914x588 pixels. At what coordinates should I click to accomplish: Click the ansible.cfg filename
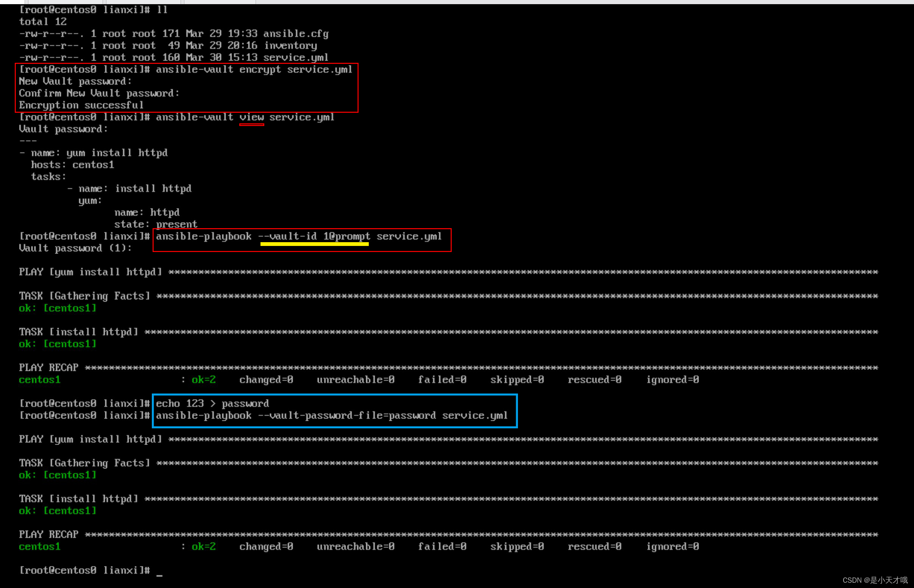tap(296, 34)
